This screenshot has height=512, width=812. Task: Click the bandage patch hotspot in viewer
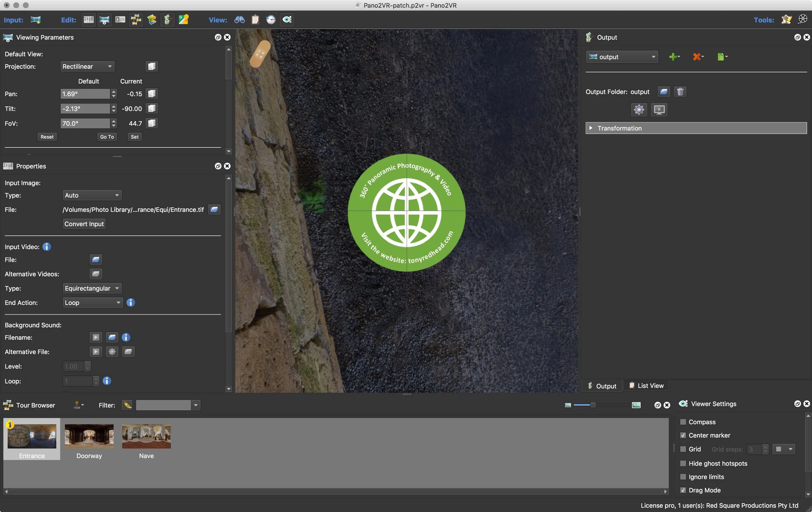coord(260,54)
